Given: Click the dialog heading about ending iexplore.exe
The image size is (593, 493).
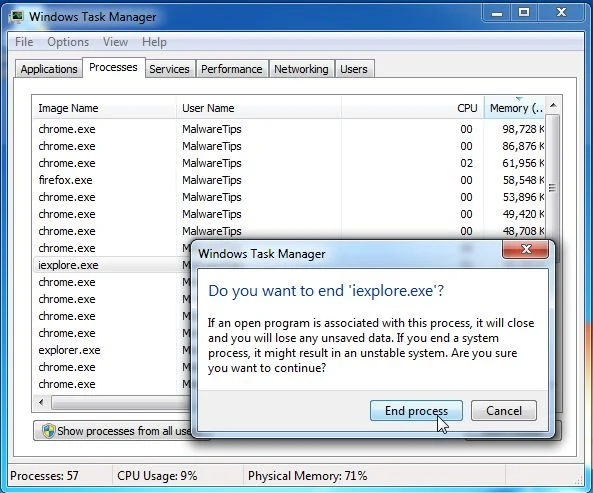Looking at the screenshot, I should click(326, 291).
